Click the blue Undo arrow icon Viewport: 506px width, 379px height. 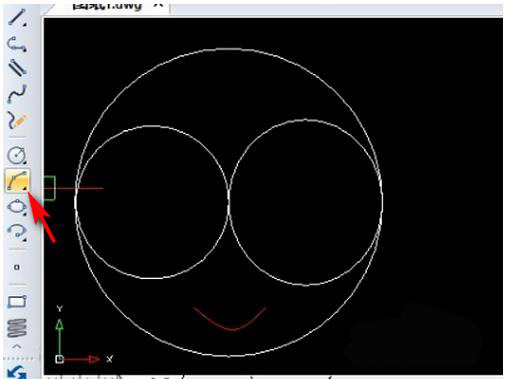tap(17, 372)
